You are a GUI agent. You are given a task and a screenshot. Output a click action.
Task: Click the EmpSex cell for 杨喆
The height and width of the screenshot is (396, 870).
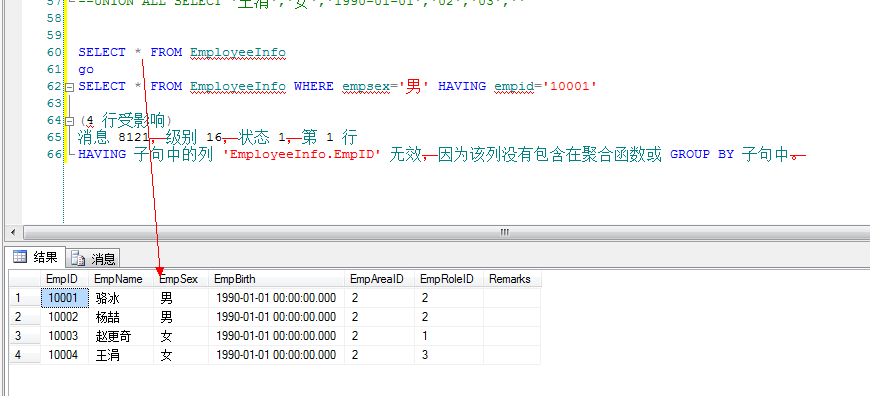pyautogui.click(x=181, y=317)
